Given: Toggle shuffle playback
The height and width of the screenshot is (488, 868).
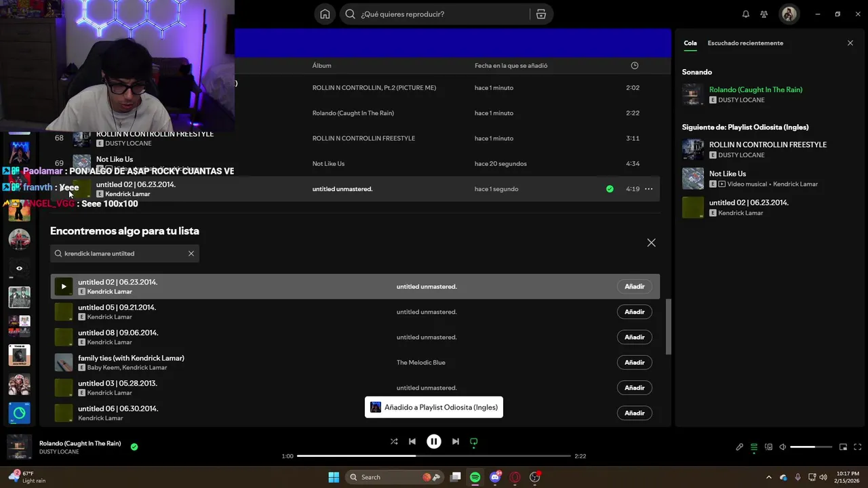Looking at the screenshot, I should [x=394, y=441].
